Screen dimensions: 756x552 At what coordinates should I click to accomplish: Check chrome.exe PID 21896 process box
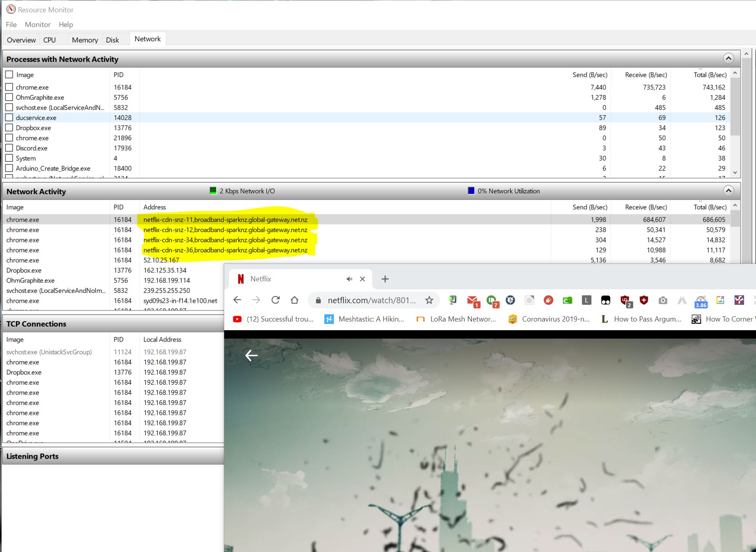(9, 138)
